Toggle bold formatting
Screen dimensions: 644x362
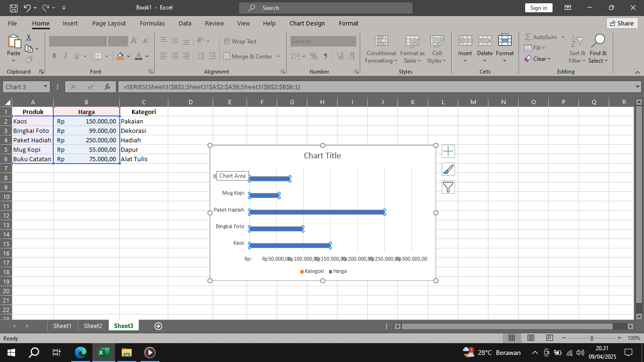(x=54, y=56)
